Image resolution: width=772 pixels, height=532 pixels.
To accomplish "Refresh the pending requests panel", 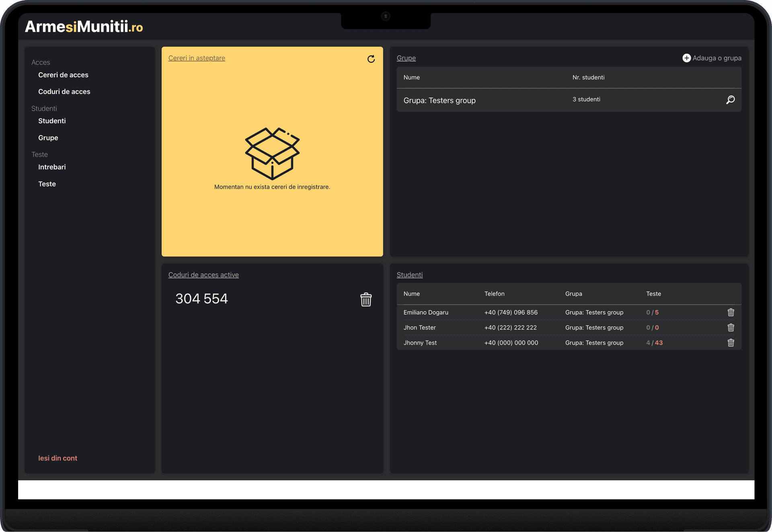I will 371,59.
